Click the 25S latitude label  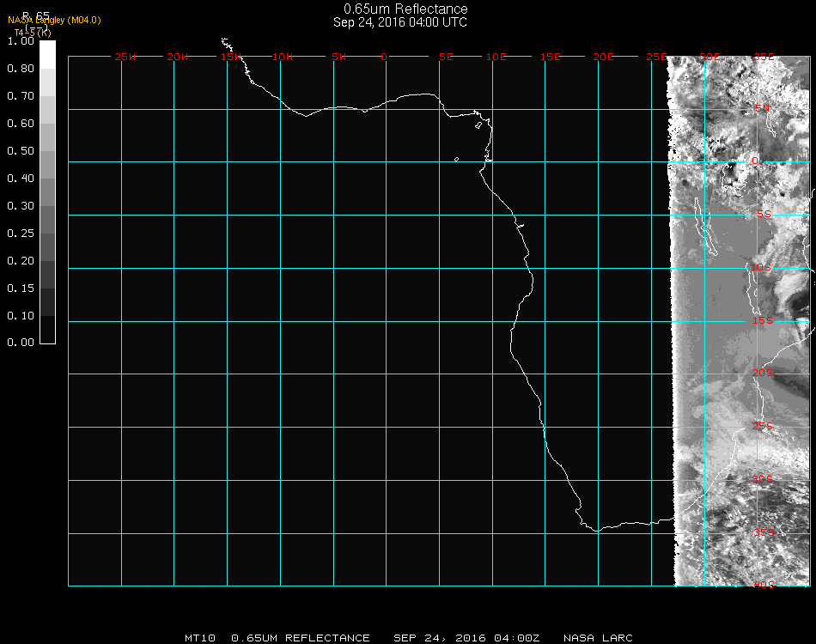(763, 427)
